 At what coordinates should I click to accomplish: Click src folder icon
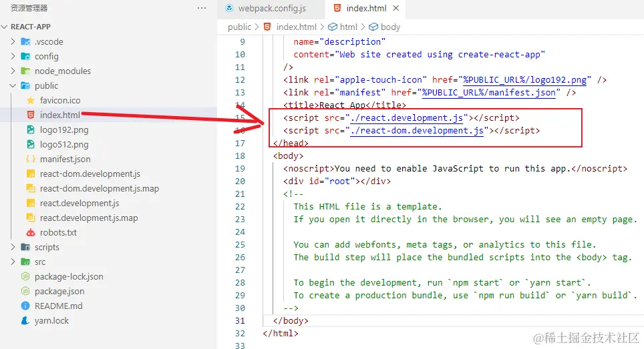pos(25,262)
